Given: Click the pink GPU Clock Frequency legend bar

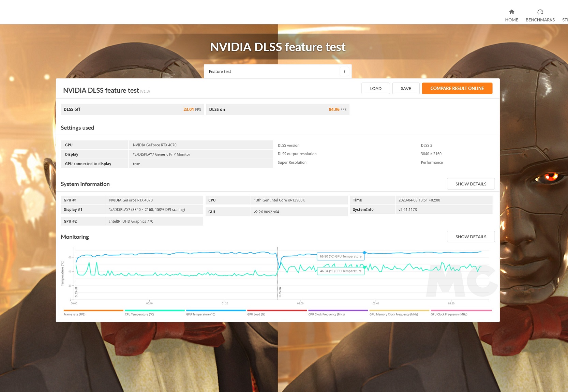Looking at the screenshot, I should [461, 311].
